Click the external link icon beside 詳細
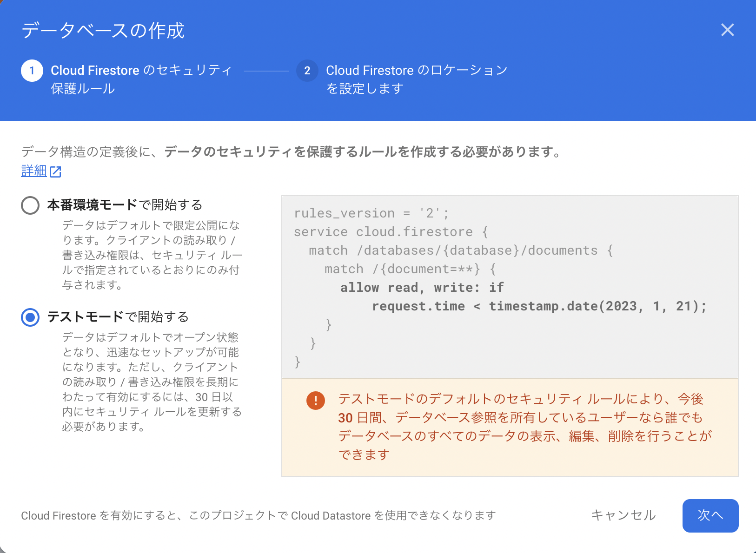Screen dimensions: 756x553 (55, 171)
